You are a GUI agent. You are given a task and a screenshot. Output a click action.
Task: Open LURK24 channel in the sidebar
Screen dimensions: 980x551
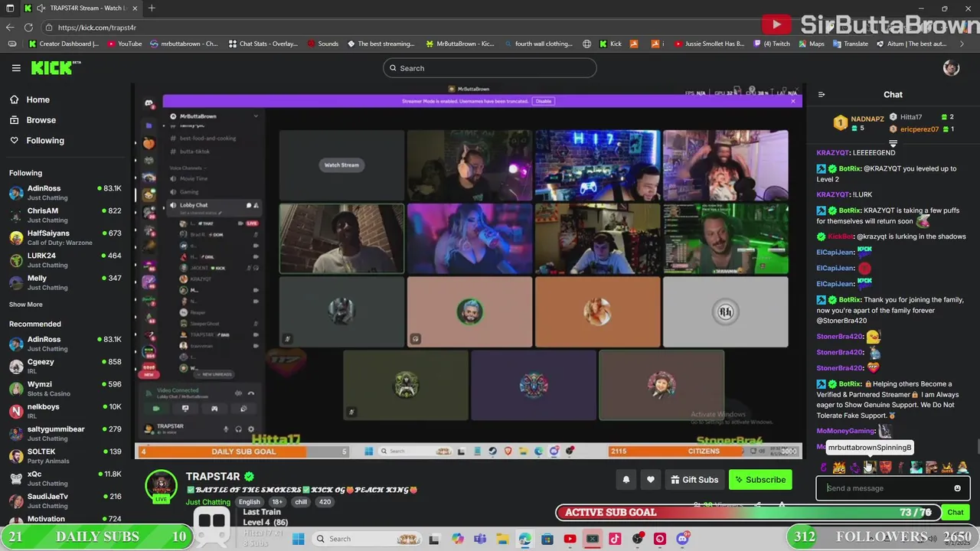[x=66, y=259]
